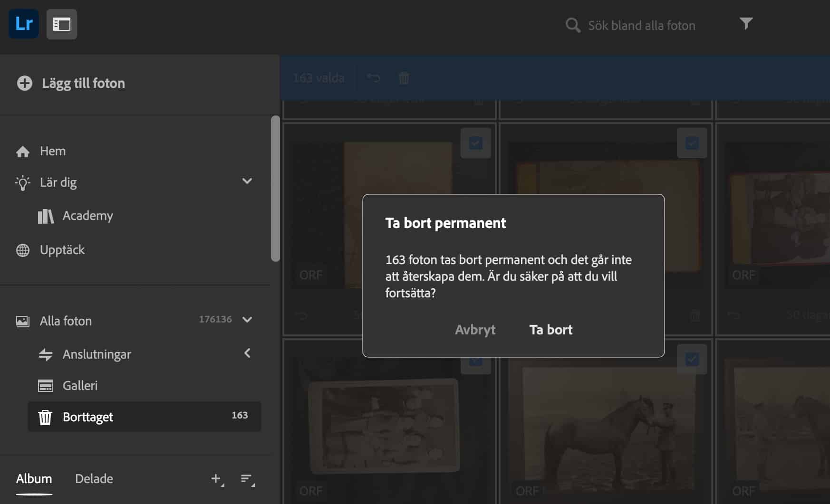Image resolution: width=830 pixels, height=504 pixels.
Task: Collapse the Lär dig section chevron
Action: click(247, 181)
